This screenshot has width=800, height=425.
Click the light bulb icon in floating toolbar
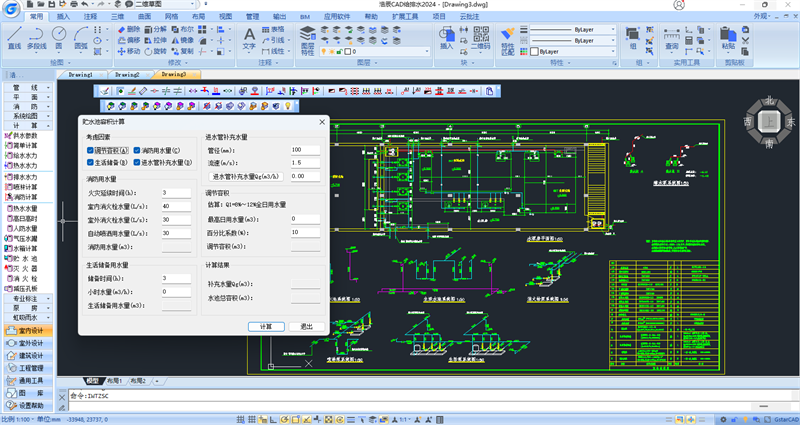[288, 105]
